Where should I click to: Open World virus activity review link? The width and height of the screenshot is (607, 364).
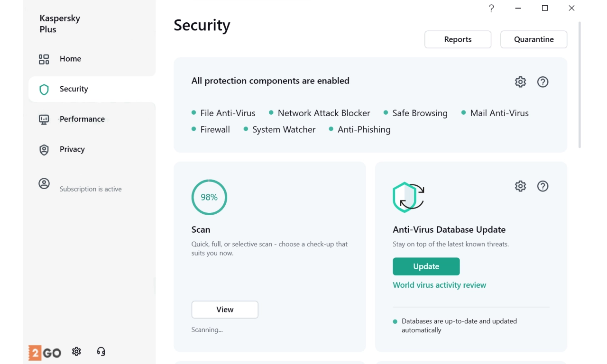tap(439, 285)
